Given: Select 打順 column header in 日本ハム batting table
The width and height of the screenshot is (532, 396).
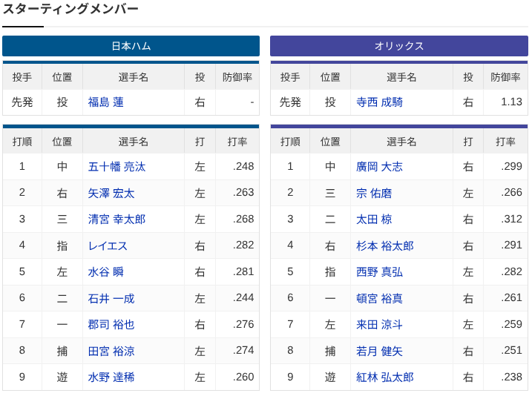Looking at the screenshot, I should point(22,142).
